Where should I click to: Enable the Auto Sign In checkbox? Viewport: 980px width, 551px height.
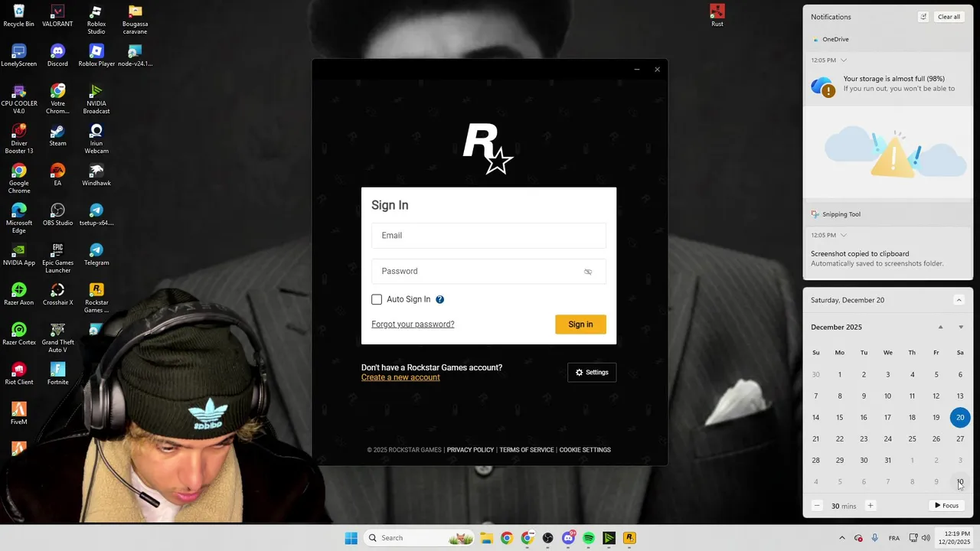point(377,299)
